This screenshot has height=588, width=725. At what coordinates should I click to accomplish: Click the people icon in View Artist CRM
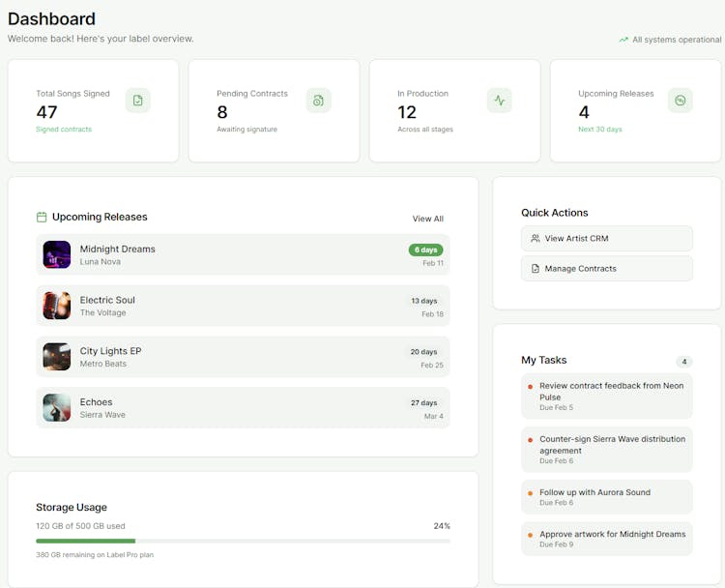(x=536, y=238)
